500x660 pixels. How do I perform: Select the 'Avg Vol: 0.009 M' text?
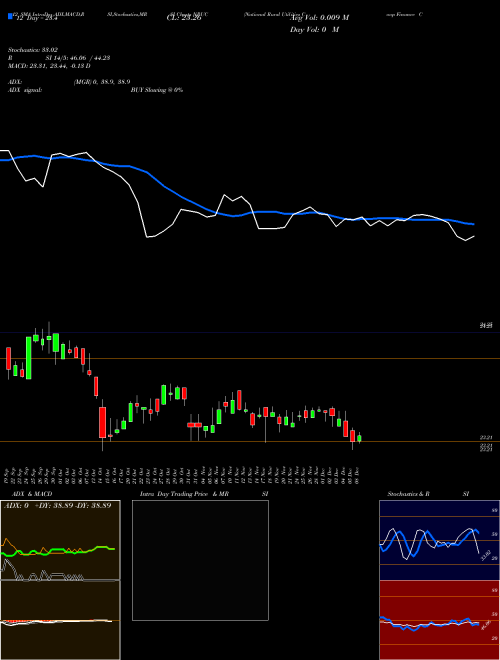click(x=319, y=18)
